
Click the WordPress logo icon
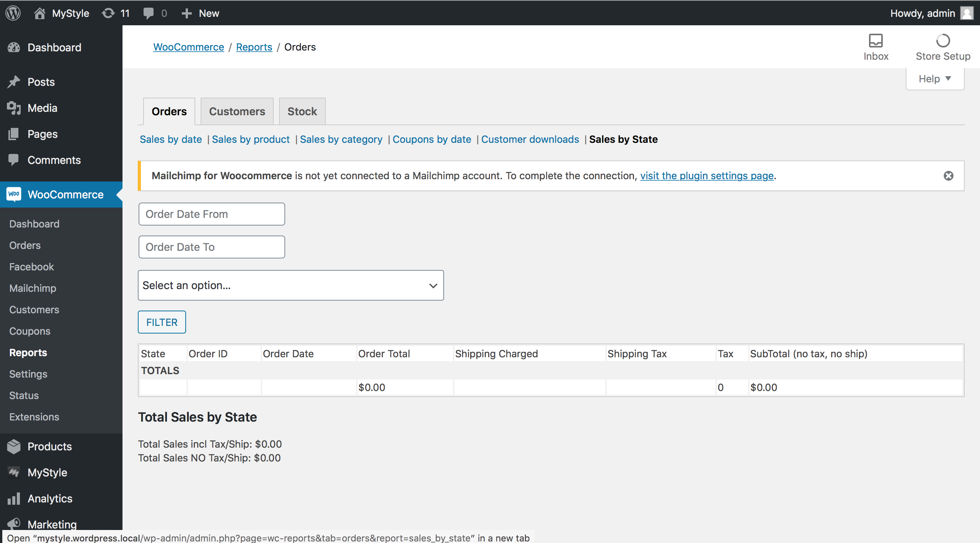tap(13, 13)
